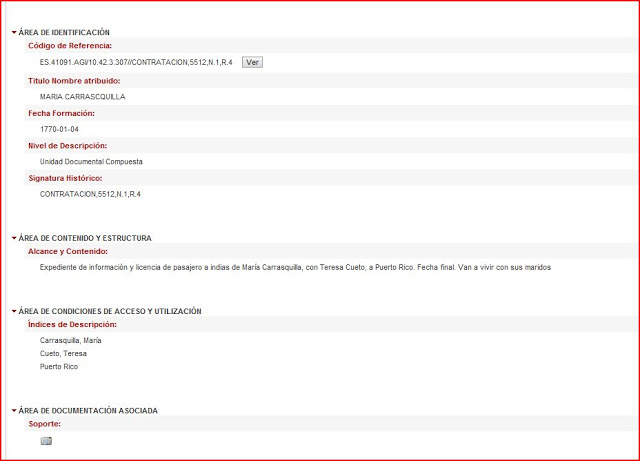Collapse the Área de Documentación Asociada section
The image size is (640, 461).
(x=14, y=411)
